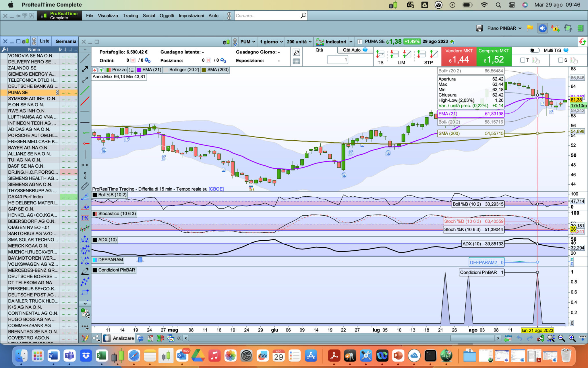Viewport: 588px width, 368px height.
Task: Click the Comprare MKT buy button
Action: [x=494, y=56]
